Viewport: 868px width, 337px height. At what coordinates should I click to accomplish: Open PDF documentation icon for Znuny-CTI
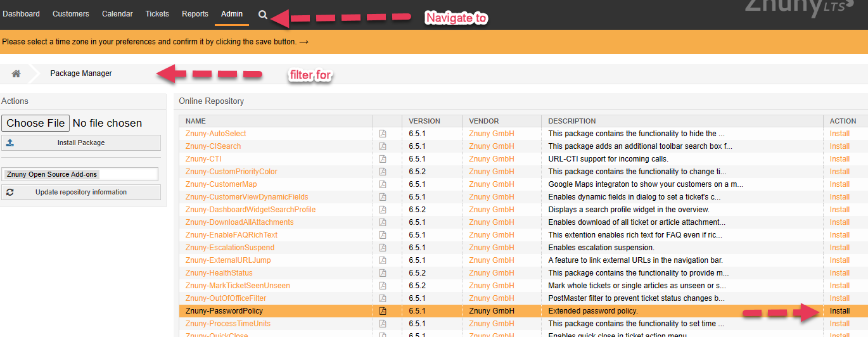coord(383,159)
